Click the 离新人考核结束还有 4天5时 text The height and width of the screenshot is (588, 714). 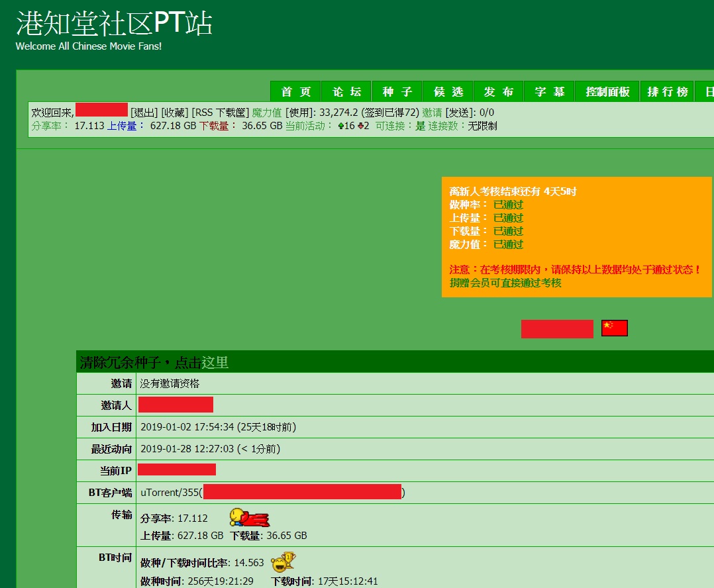[513, 191]
